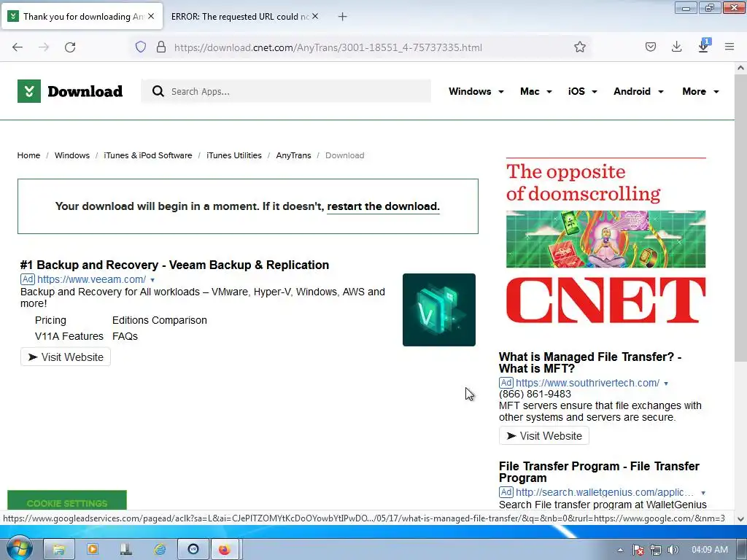Click the volume speaker tray icon

pos(673,550)
